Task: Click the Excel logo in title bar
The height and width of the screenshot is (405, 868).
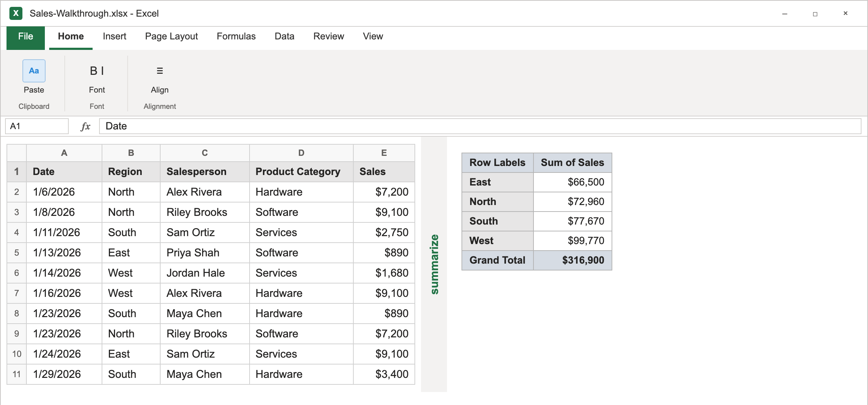Action: coord(16,13)
